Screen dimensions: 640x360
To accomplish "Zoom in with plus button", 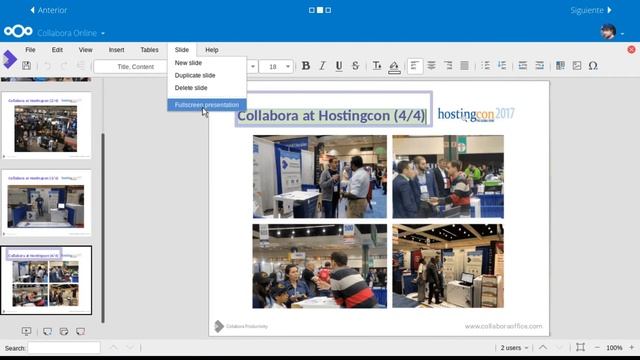I will point(631,347).
